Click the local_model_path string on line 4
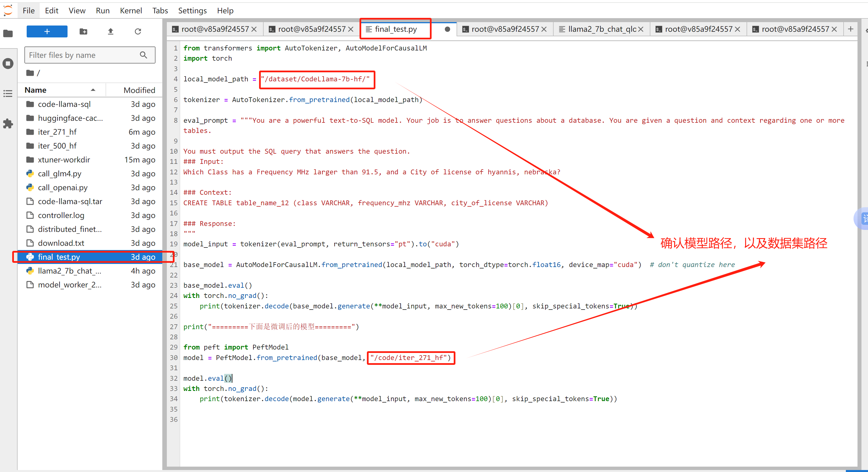This screenshot has height=472, width=868. tap(316, 79)
